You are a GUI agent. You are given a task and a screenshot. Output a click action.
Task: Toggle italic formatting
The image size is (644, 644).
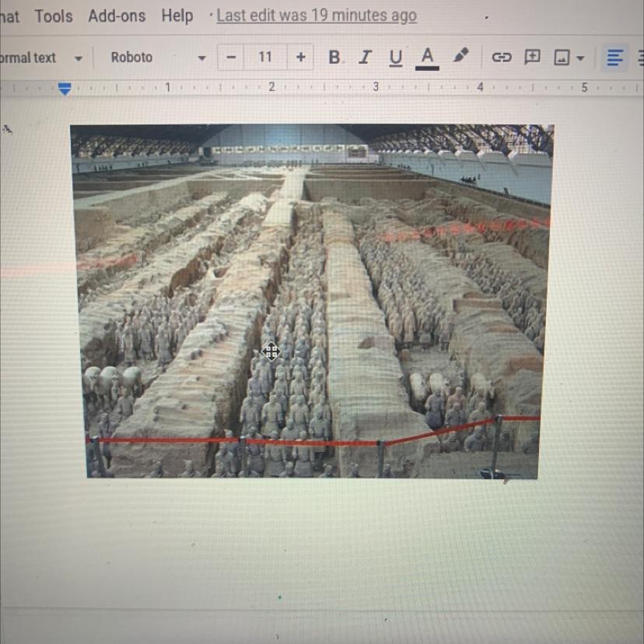coord(365,57)
